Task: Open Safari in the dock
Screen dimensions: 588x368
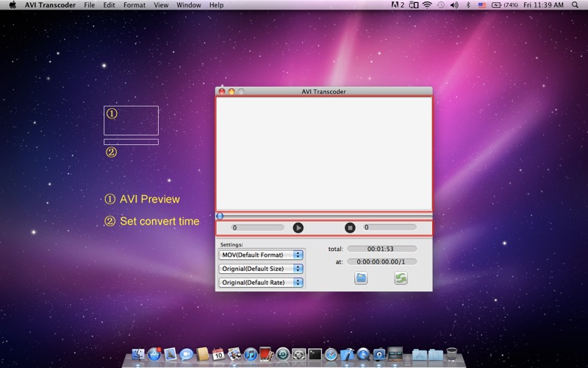Action: coord(331,354)
